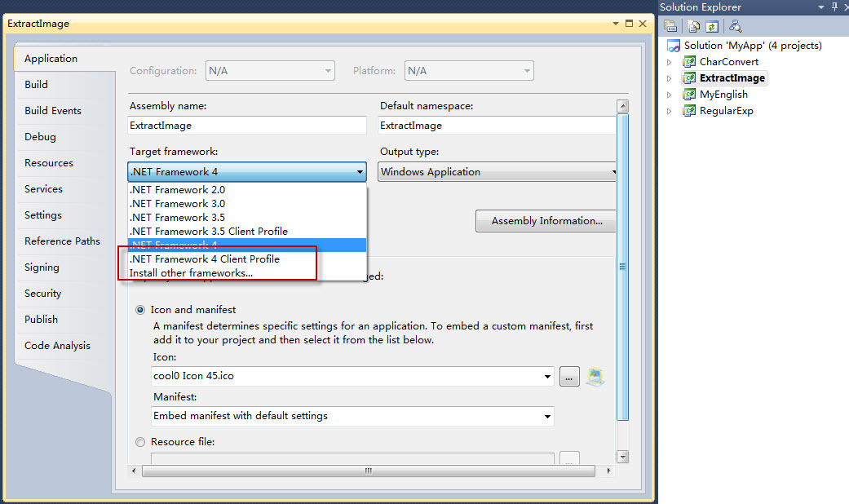This screenshot has width=849, height=504.
Task: Open the ExtractImage document window dropdown arrow
Action: click(616, 24)
